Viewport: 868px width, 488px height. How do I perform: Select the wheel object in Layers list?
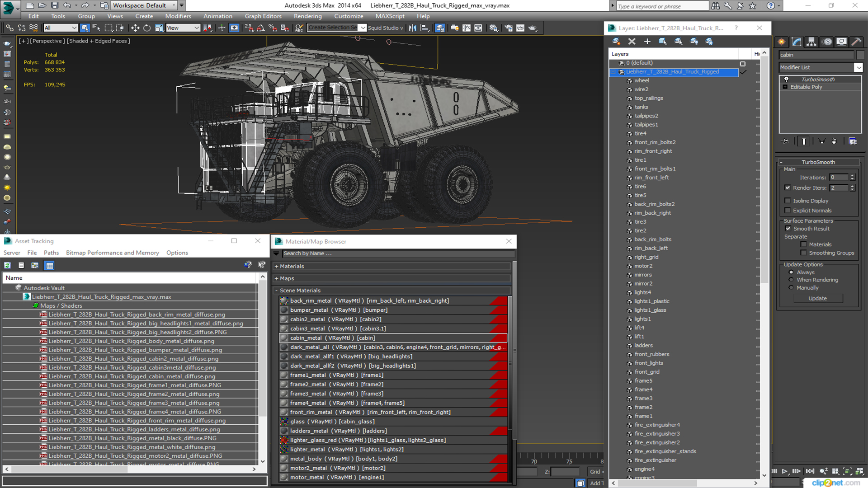pyautogui.click(x=642, y=81)
